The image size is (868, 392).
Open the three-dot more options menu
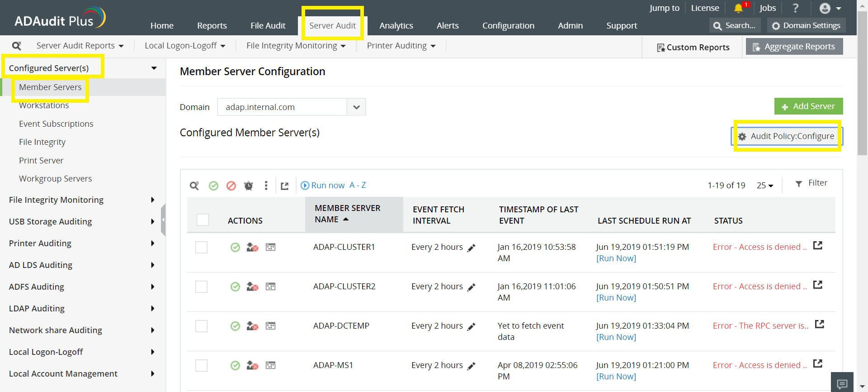pyautogui.click(x=266, y=186)
